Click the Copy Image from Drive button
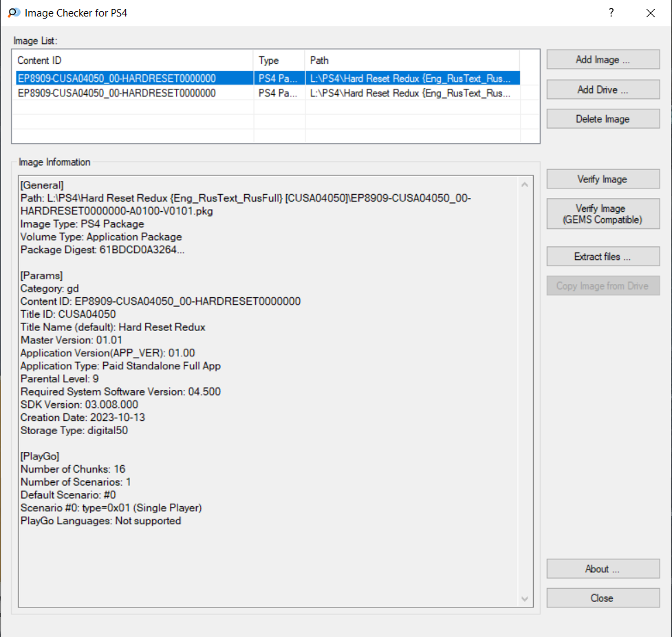The width and height of the screenshot is (672, 637). (x=603, y=286)
